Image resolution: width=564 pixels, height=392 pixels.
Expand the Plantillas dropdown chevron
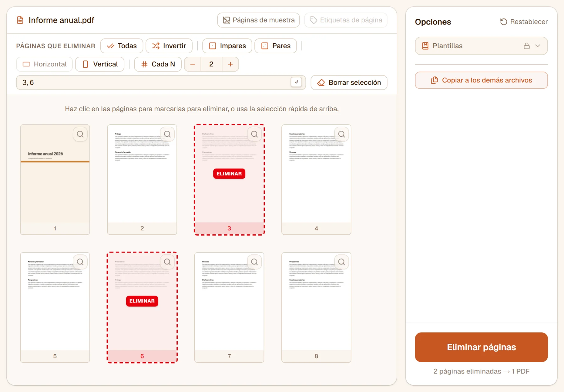pyautogui.click(x=538, y=46)
